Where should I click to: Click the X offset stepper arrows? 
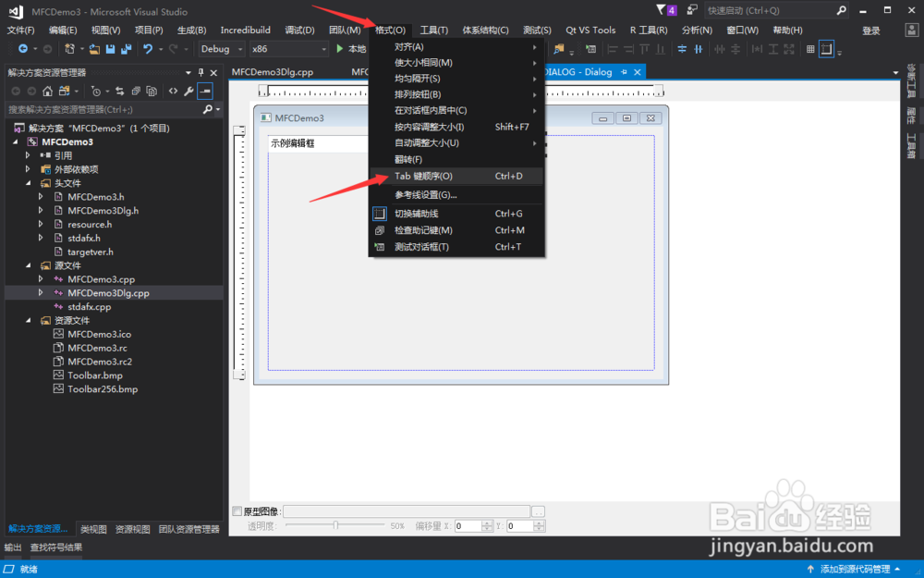tap(487, 525)
